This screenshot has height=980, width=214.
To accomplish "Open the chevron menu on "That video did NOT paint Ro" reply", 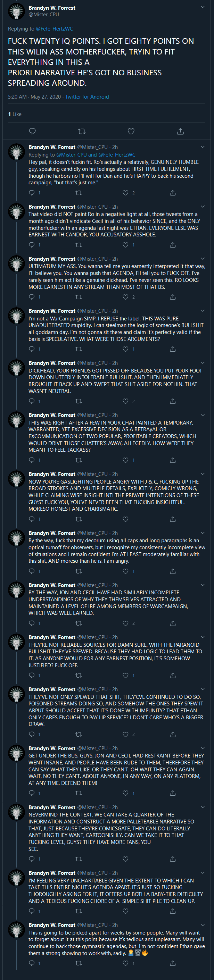I will click(x=203, y=206).
